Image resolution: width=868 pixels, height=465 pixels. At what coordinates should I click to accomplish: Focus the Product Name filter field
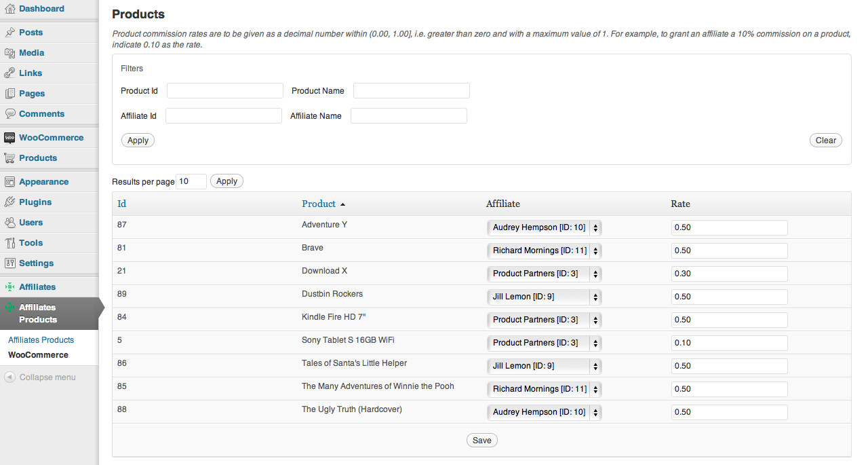tap(412, 91)
